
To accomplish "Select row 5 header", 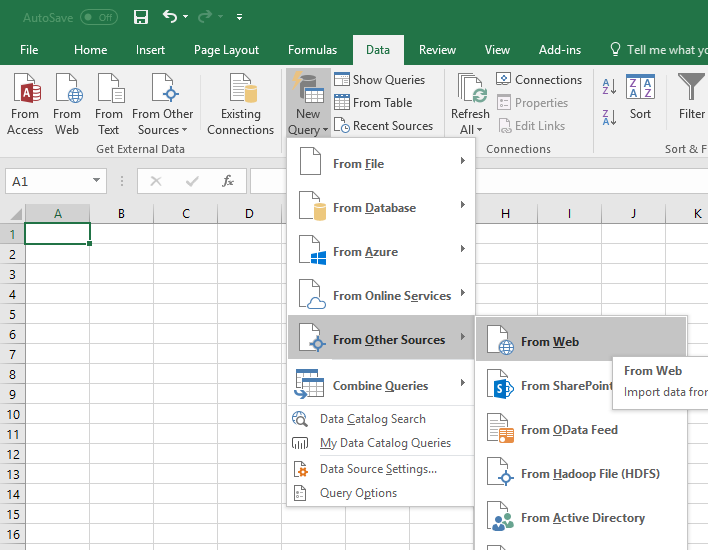I will (13, 314).
